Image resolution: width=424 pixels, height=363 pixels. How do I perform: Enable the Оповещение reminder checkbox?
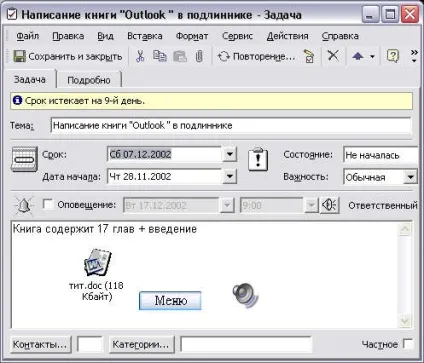click(x=48, y=204)
